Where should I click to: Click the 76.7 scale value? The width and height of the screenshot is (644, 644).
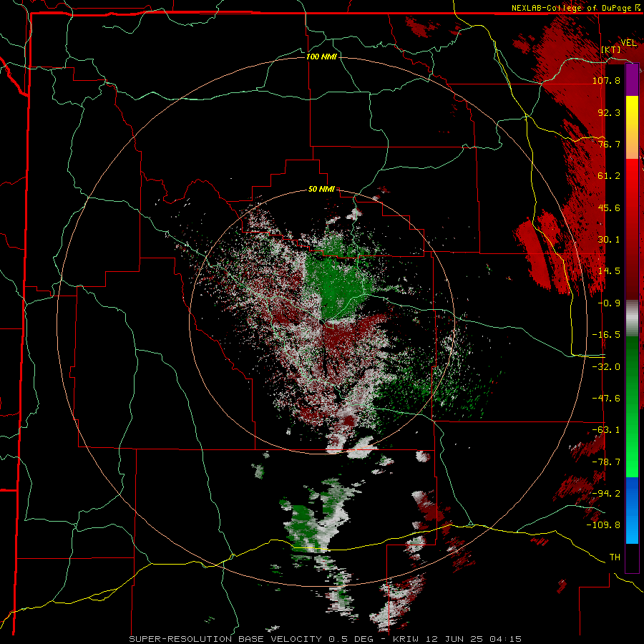[609, 144]
